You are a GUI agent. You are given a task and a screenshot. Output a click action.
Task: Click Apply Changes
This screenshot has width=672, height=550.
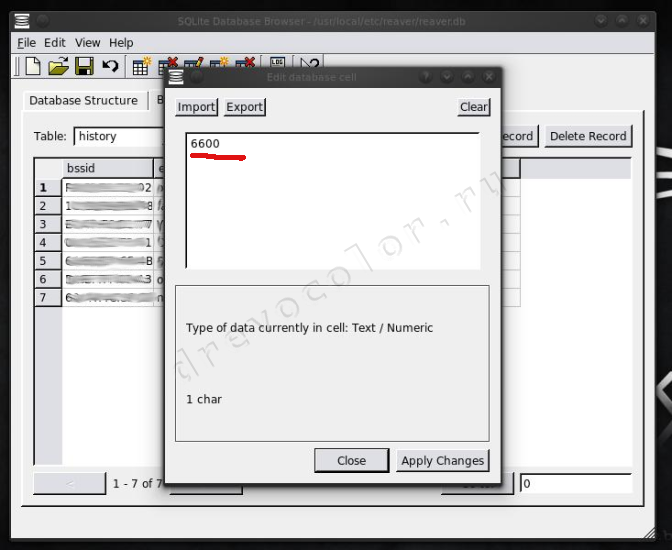(442, 460)
